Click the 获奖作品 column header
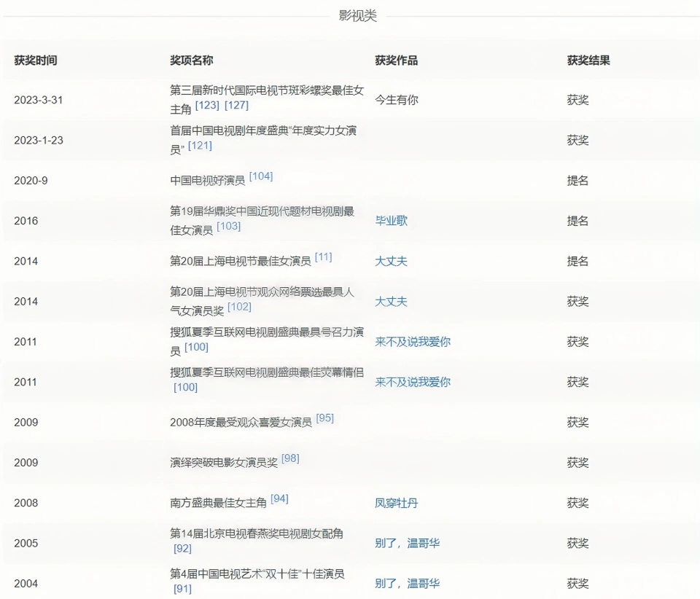This screenshot has width=700, height=599. pos(397,60)
